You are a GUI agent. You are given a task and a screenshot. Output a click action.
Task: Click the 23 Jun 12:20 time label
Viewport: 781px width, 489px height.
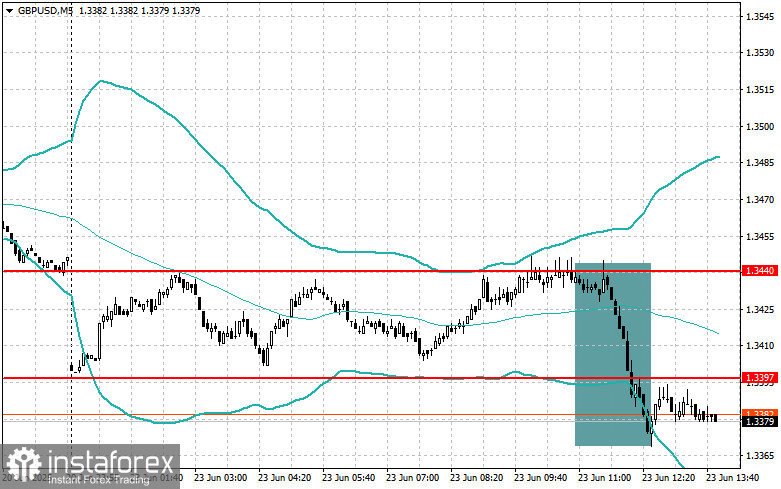tap(668, 478)
